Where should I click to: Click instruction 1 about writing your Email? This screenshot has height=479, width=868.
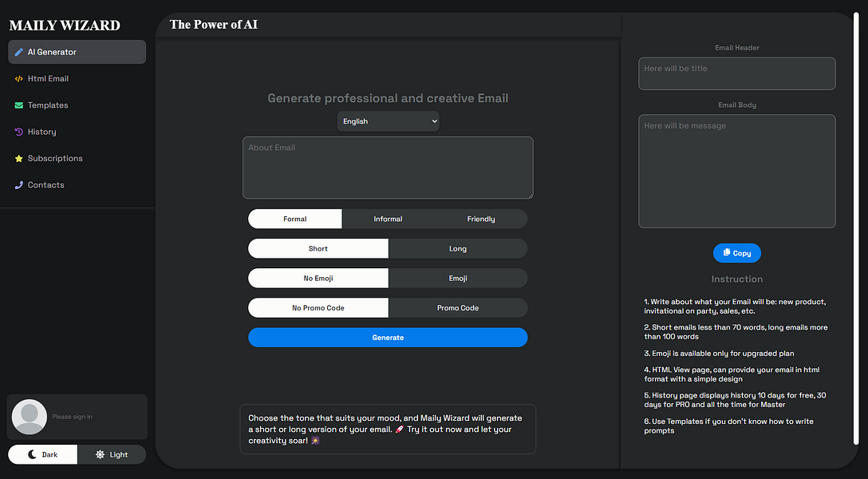[x=735, y=307]
